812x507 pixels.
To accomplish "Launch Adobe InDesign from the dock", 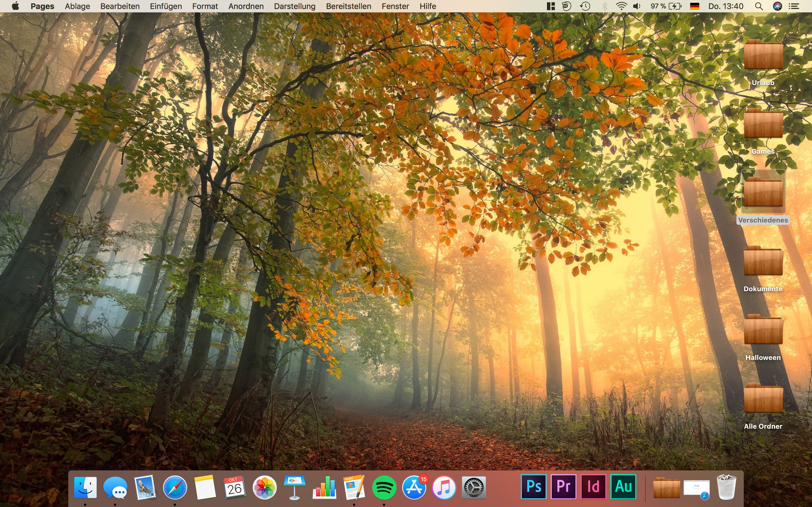I will [593, 486].
